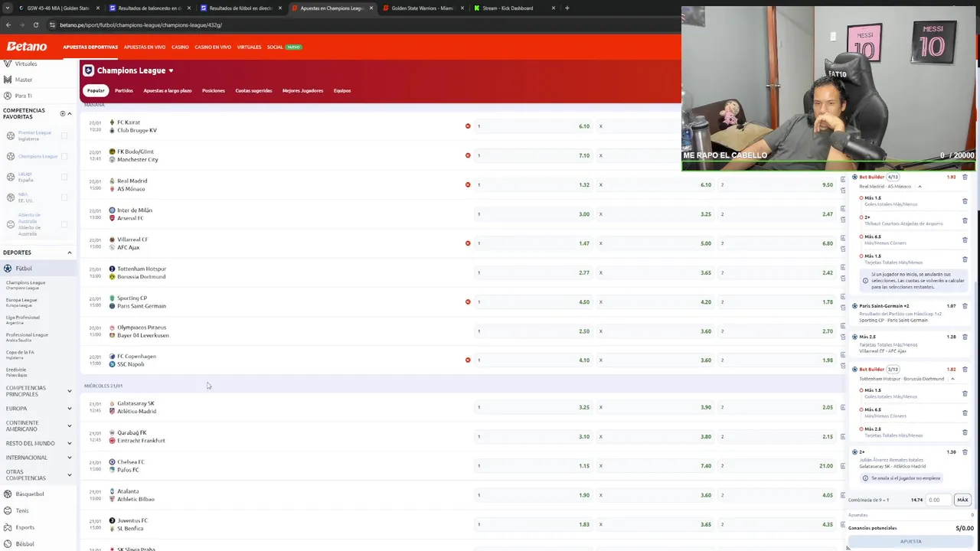The width and height of the screenshot is (980, 551).
Task: Expand Continente Americano list
Action: click(69, 426)
